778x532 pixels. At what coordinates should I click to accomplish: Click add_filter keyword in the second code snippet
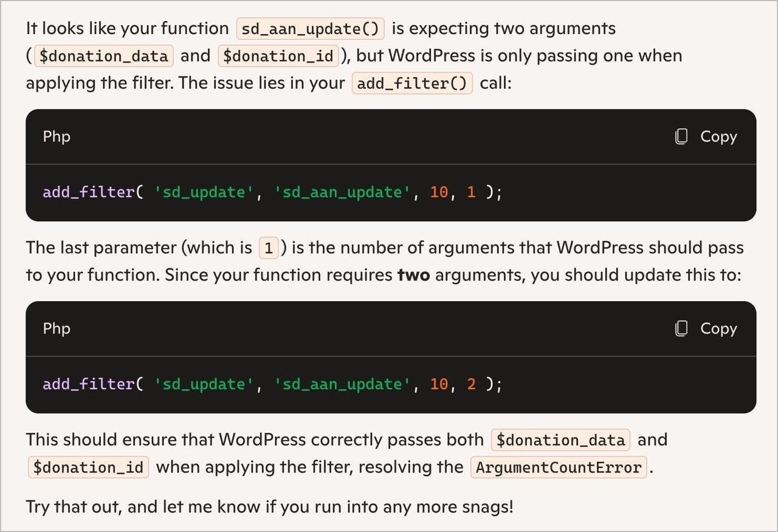coord(89,384)
